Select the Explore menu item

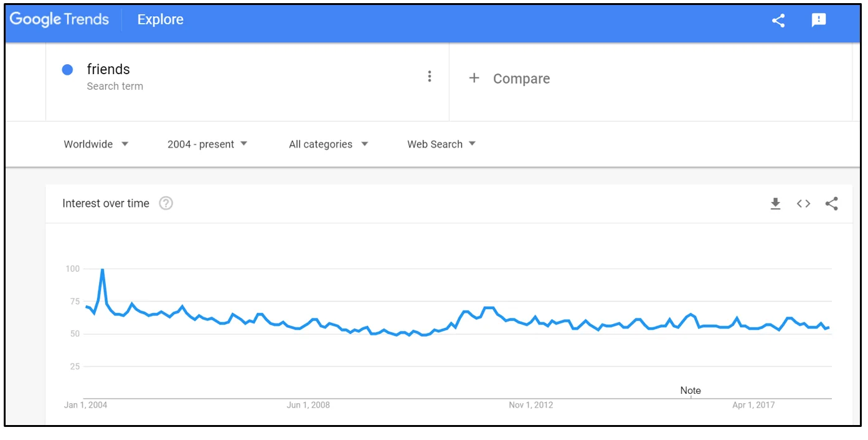click(x=160, y=19)
